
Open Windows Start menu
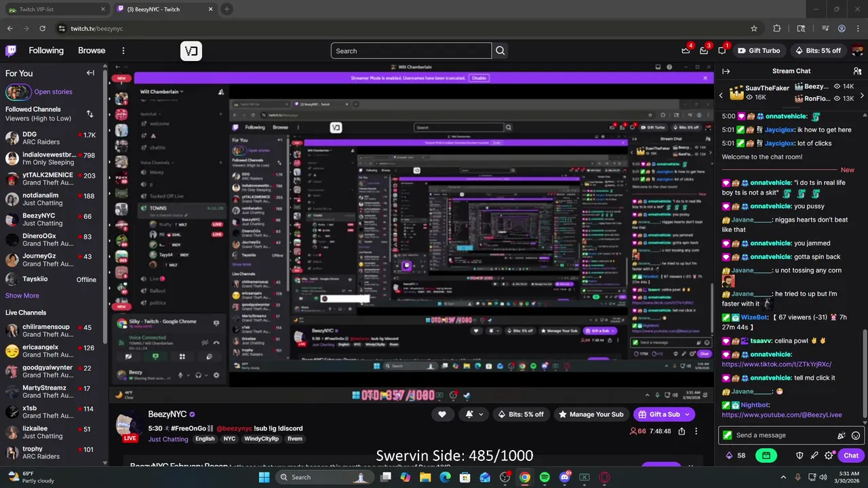pyautogui.click(x=264, y=477)
